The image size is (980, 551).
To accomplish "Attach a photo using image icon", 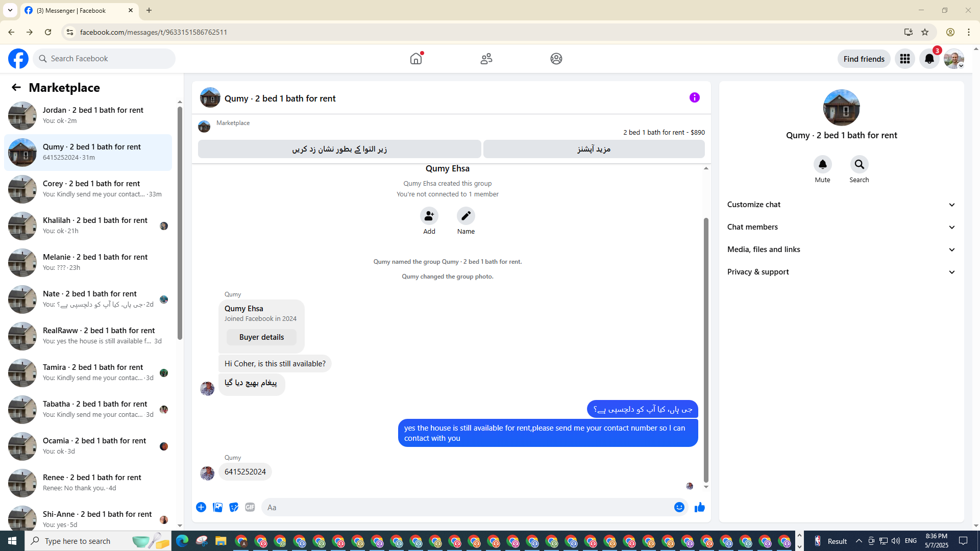I will pos(217,507).
